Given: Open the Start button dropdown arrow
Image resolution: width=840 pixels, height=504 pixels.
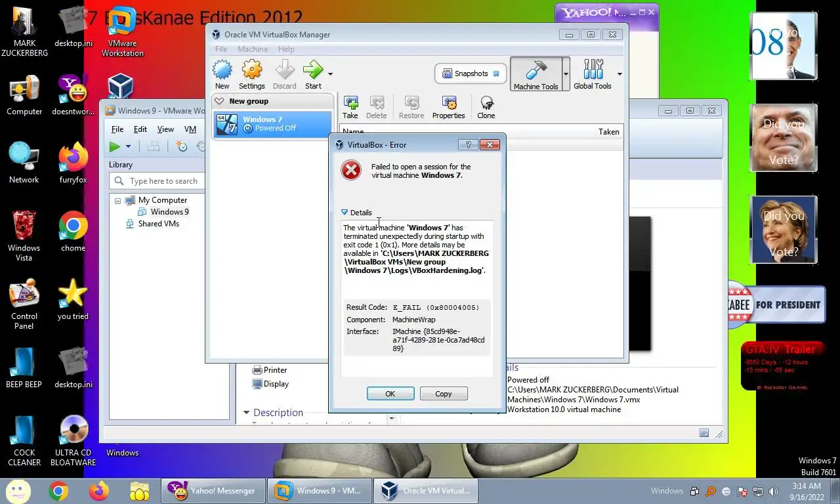Looking at the screenshot, I should tap(330, 73).
